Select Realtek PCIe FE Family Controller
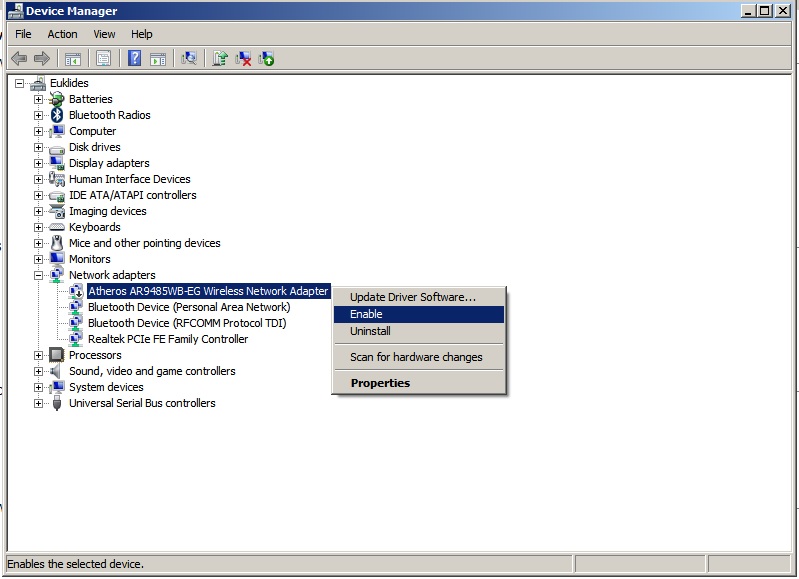Viewport: 799px width, 579px height. pos(168,339)
